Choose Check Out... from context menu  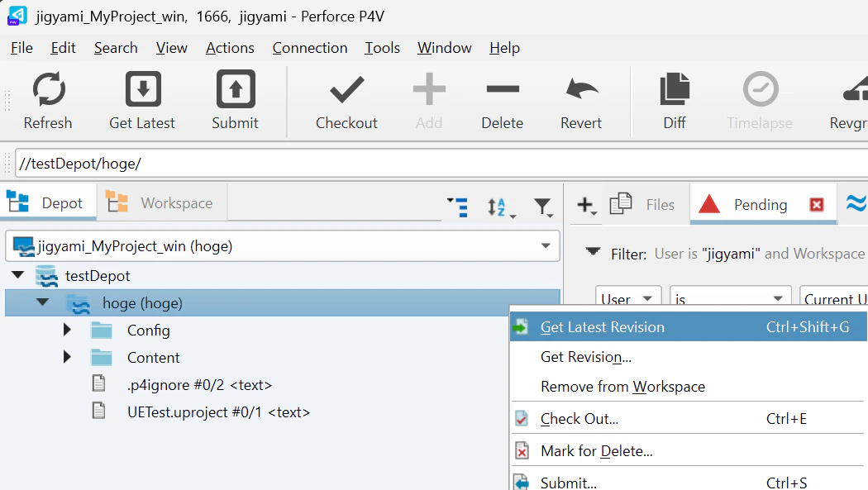(688, 419)
